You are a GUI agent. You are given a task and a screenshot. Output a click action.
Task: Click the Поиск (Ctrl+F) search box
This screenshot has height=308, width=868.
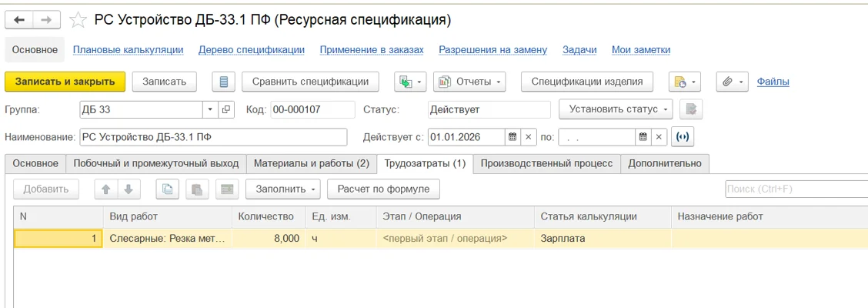(x=796, y=189)
